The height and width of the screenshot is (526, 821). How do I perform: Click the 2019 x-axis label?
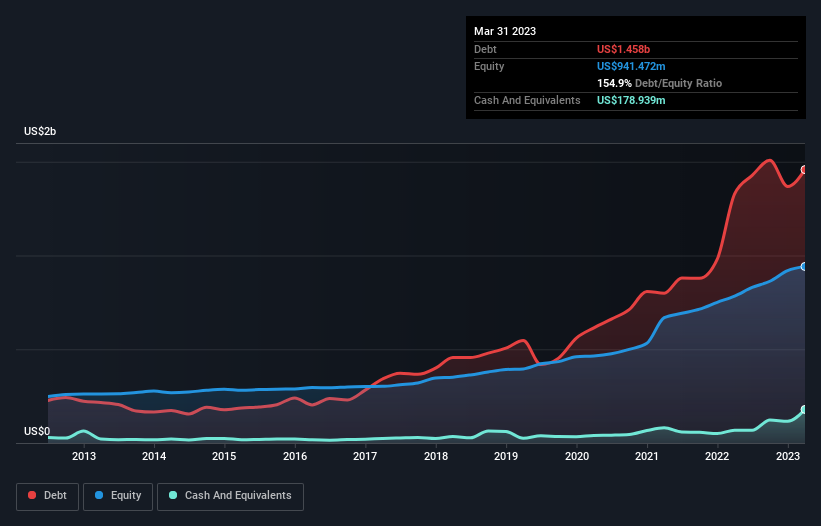pyautogui.click(x=506, y=456)
